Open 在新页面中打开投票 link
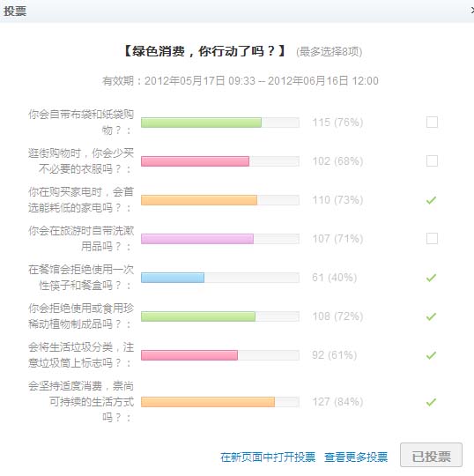Image resolution: width=474 pixels, height=476 pixels. [268, 457]
